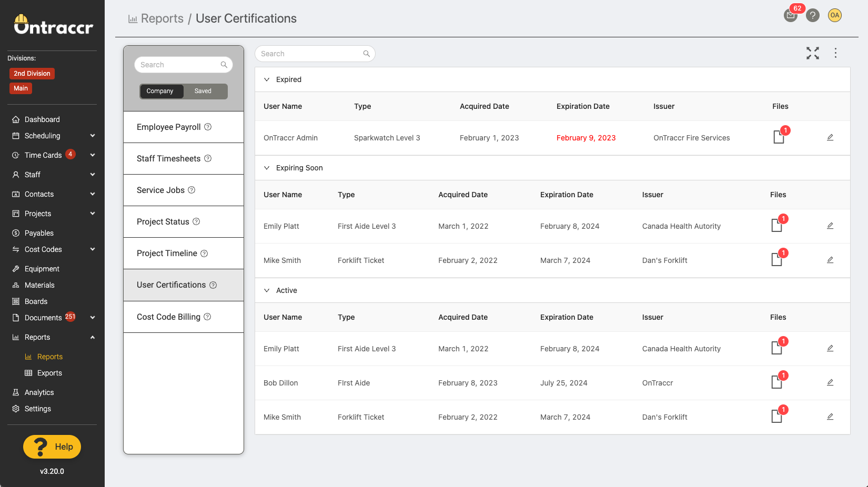The height and width of the screenshot is (487, 868).
Task: Show help tooltip for Staff Timesheets report
Action: tap(208, 158)
